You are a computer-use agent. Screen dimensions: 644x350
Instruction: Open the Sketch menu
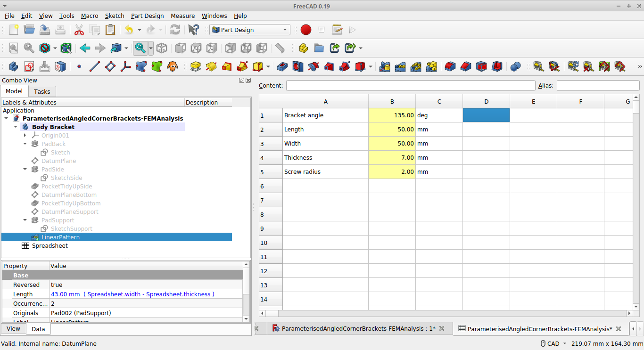pyautogui.click(x=115, y=16)
